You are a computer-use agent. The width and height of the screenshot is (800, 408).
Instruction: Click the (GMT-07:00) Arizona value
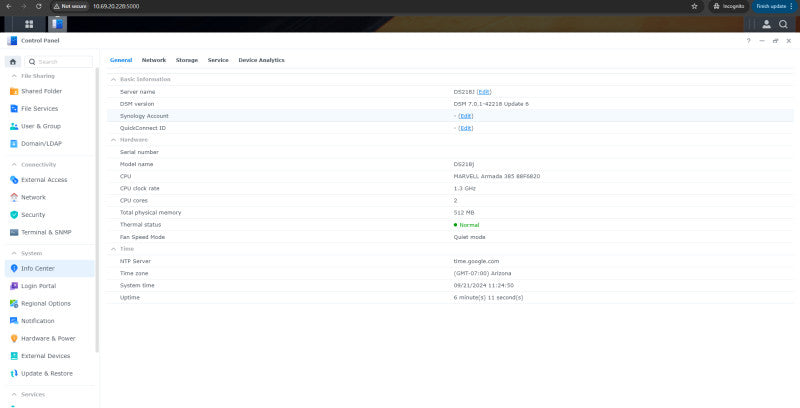click(x=482, y=273)
